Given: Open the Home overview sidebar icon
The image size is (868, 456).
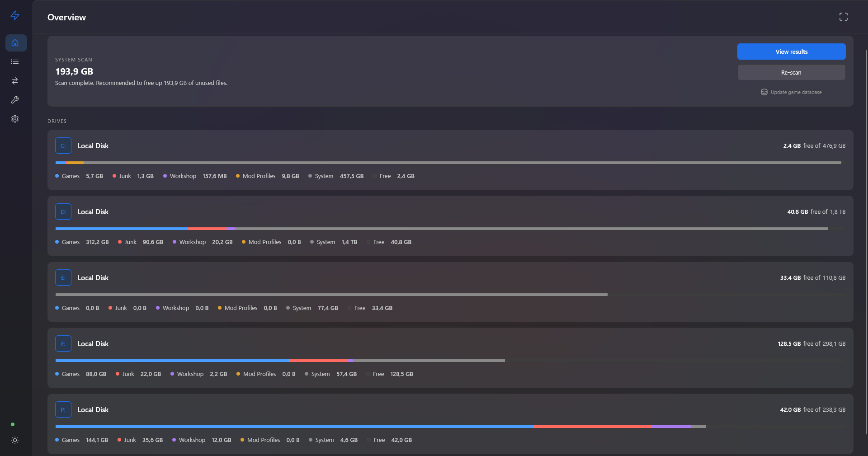Looking at the screenshot, I should pyautogui.click(x=16, y=43).
